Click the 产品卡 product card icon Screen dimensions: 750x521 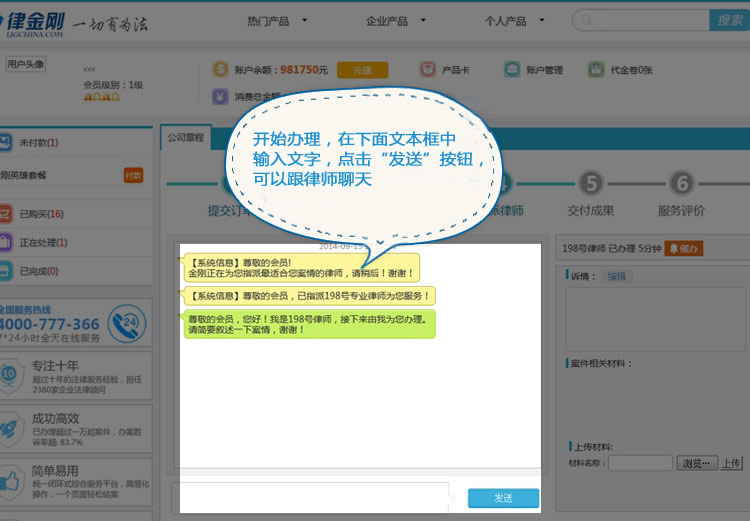coord(427,70)
